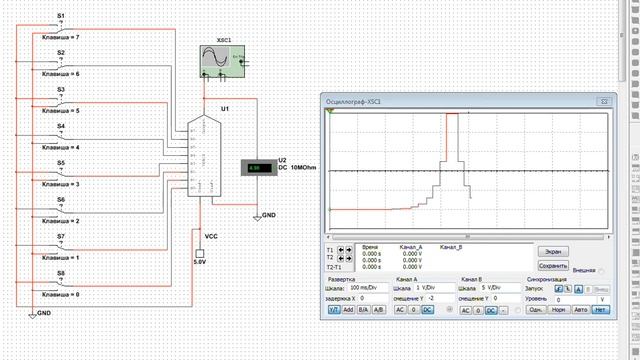Toggle switch S4 for key 4
Image resolution: width=640 pixels, height=360 pixels.
(61, 137)
